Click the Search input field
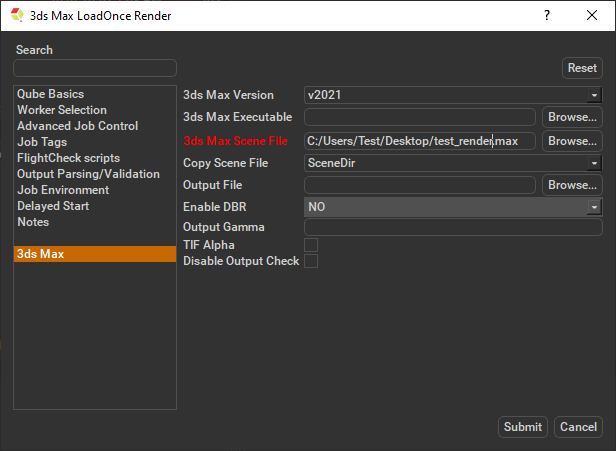616x451 pixels. pyautogui.click(x=95, y=68)
